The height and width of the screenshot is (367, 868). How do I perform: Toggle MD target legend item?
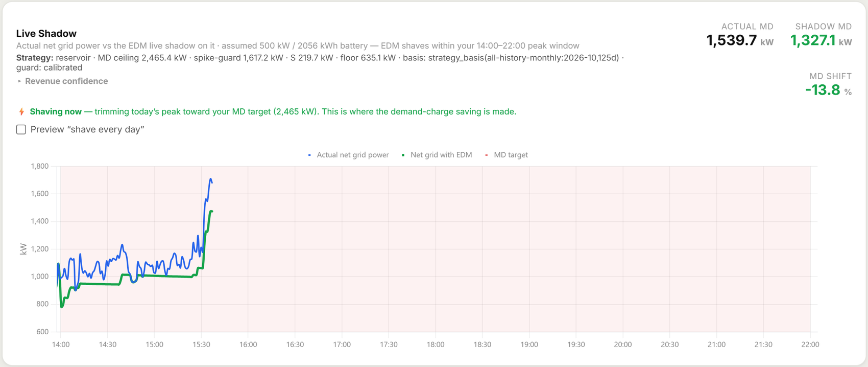pos(507,155)
